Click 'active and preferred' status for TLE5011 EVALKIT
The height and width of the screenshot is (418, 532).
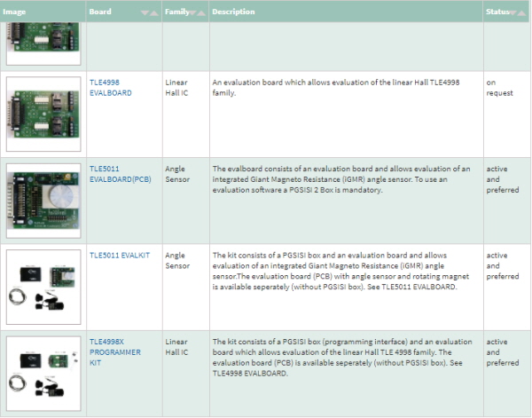tap(503, 266)
